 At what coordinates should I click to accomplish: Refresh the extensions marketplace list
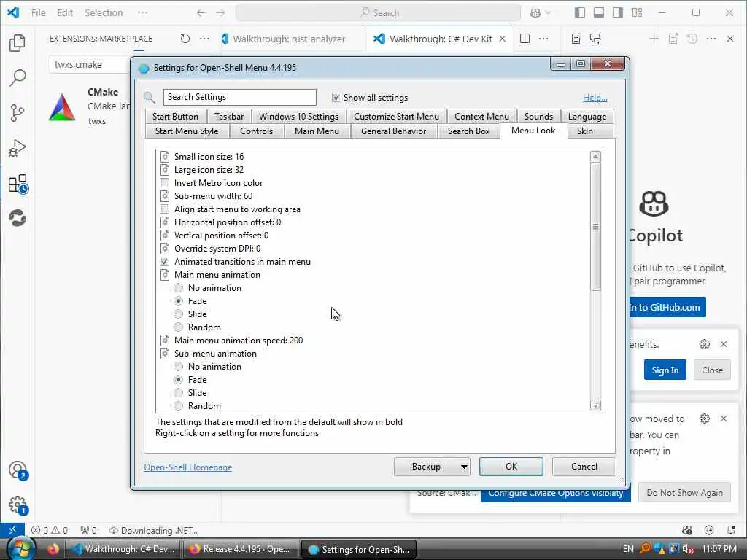click(x=185, y=39)
